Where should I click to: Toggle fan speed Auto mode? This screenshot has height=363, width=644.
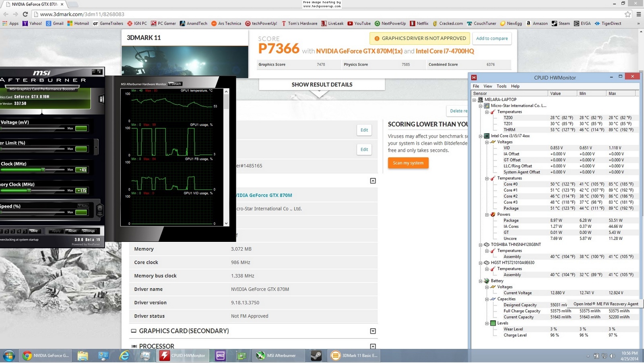83,206
